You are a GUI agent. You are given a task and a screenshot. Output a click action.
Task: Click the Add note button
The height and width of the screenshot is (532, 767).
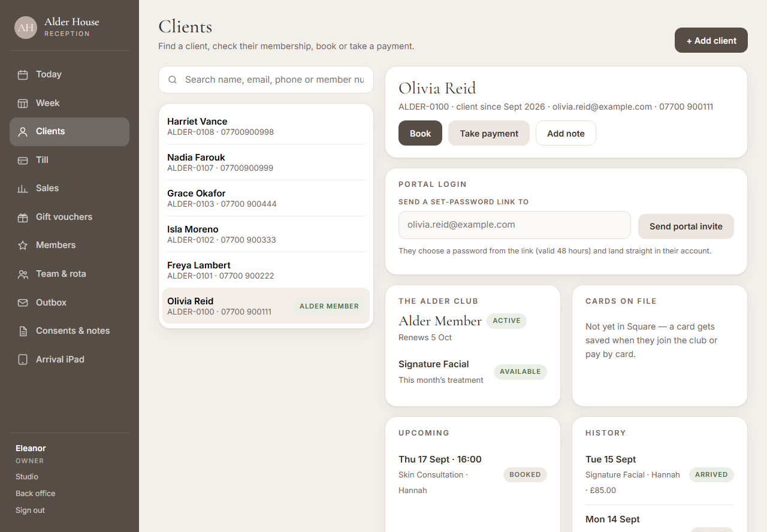click(x=566, y=133)
